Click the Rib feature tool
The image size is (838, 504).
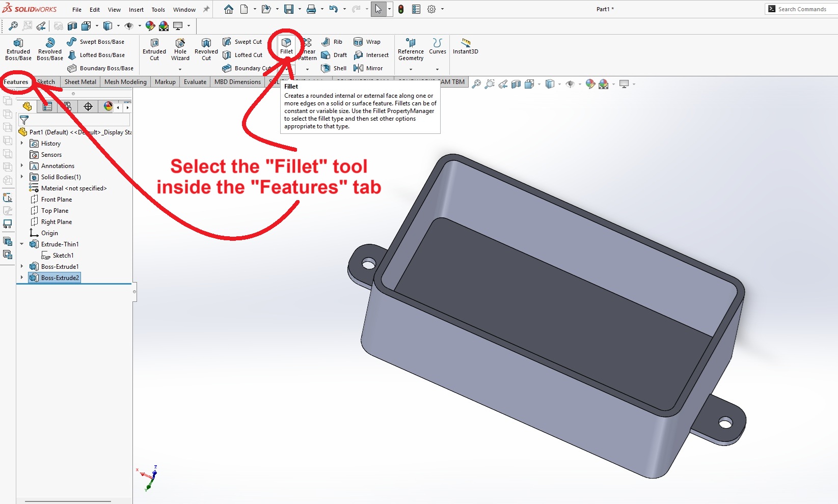coord(332,42)
